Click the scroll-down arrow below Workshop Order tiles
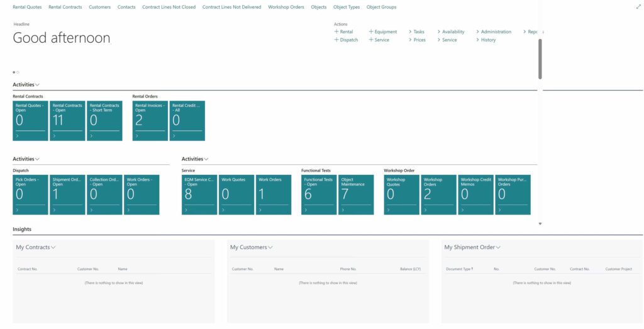This screenshot has width=644, height=329. (x=540, y=223)
